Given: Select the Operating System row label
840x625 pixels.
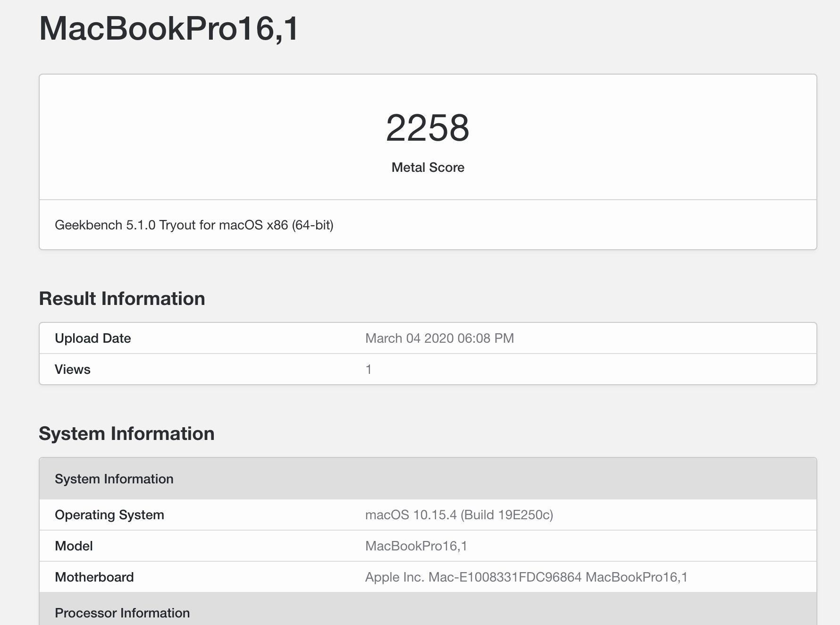Looking at the screenshot, I should 109,515.
